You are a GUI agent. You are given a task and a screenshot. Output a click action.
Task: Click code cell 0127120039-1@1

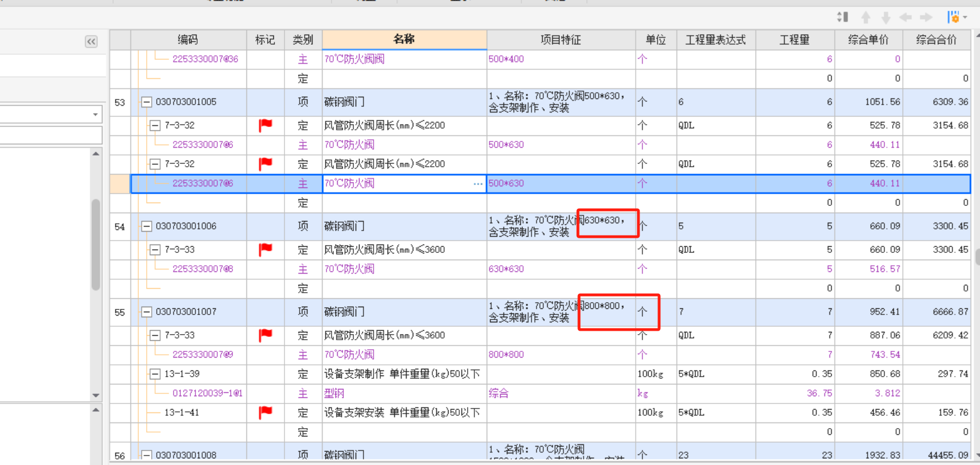[207, 393]
